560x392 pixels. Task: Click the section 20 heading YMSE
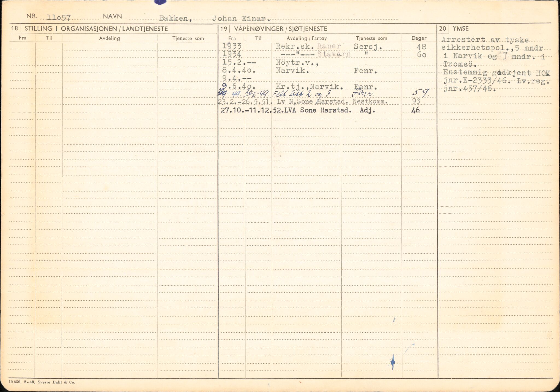pos(460,28)
